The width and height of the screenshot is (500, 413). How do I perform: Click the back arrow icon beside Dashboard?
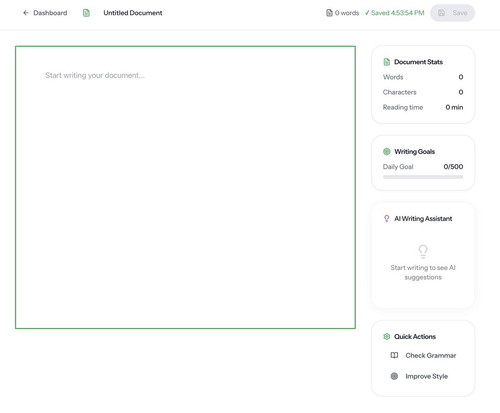point(26,13)
